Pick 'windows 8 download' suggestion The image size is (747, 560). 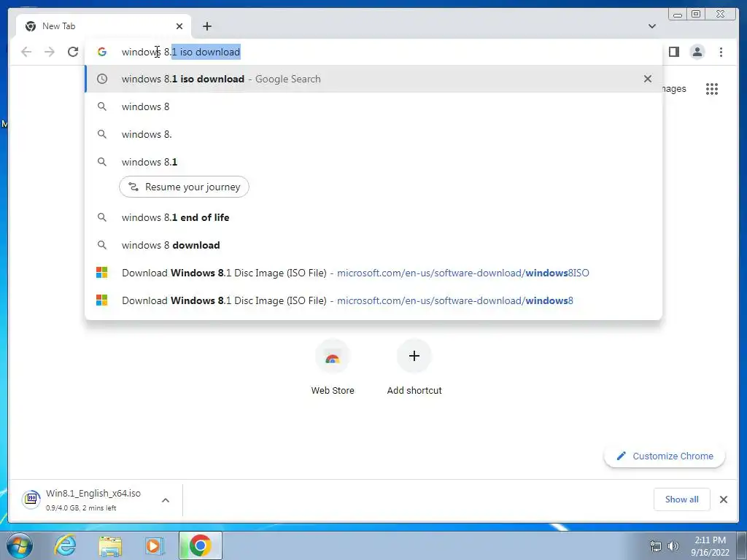pyautogui.click(x=373, y=245)
